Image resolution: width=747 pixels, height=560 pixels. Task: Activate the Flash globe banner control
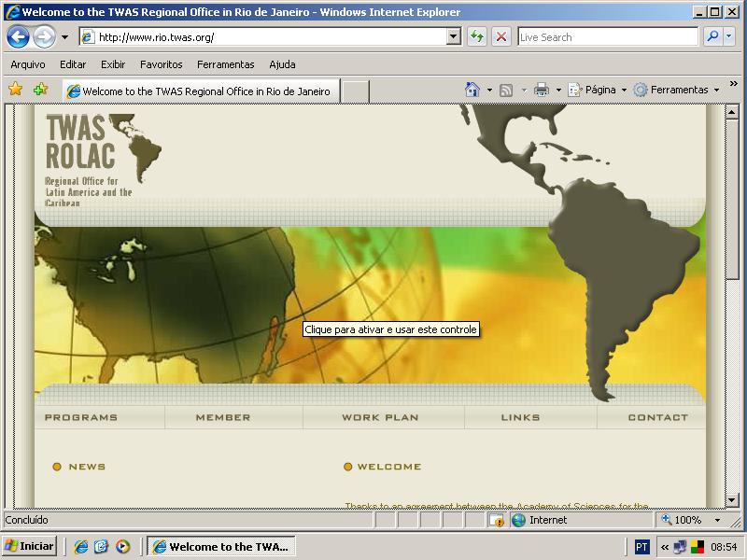click(x=370, y=305)
